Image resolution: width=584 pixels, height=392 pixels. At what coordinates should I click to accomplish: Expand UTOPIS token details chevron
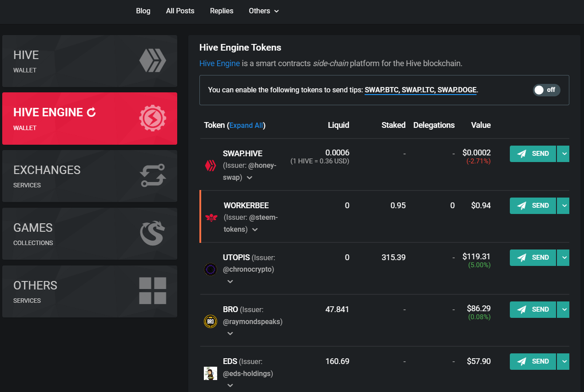pos(230,281)
